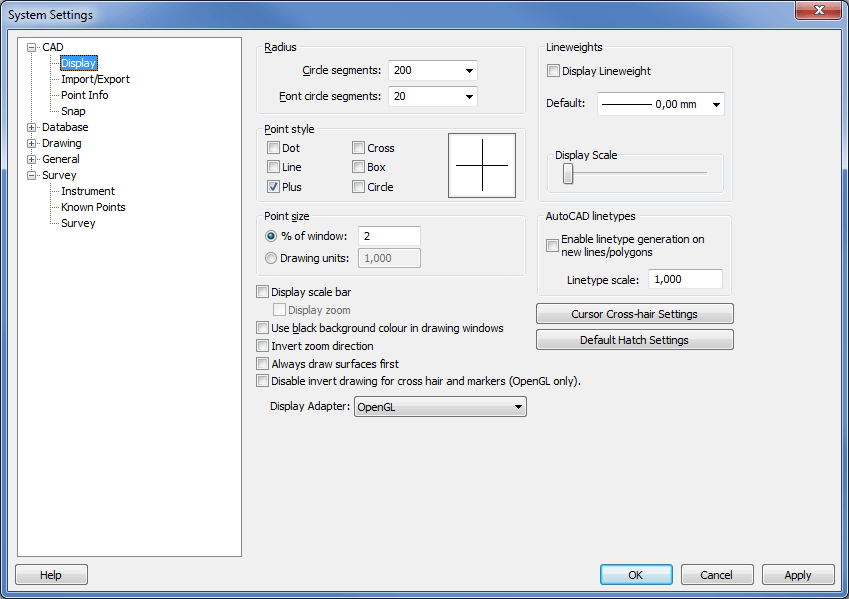
Task: Enable Invert zoom direction option
Action: pyautogui.click(x=263, y=346)
